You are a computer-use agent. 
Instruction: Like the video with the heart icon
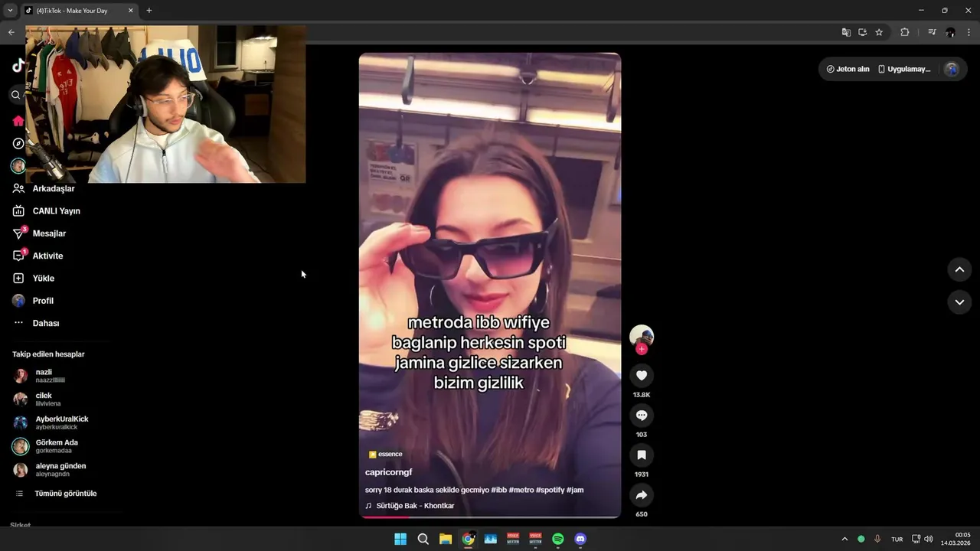click(x=642, y=375)
